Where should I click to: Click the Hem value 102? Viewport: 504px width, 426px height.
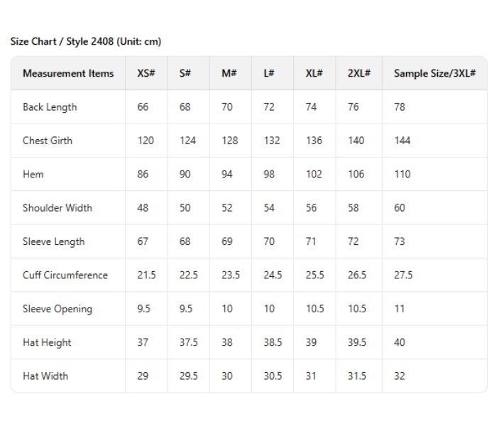314,175
